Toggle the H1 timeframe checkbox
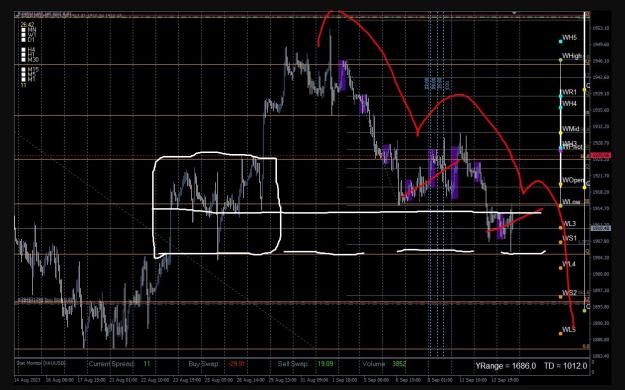The image size is (625, 390). coord(24,55)
